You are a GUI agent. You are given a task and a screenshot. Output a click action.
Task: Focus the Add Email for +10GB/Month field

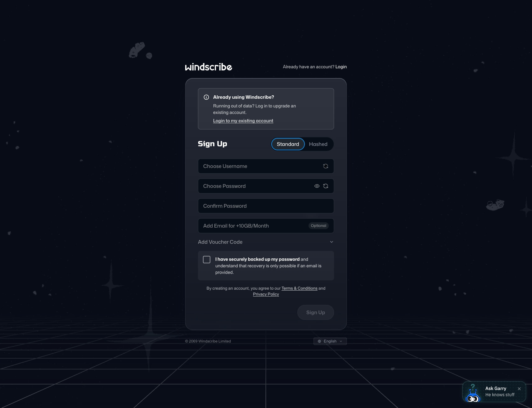[266, 226]
